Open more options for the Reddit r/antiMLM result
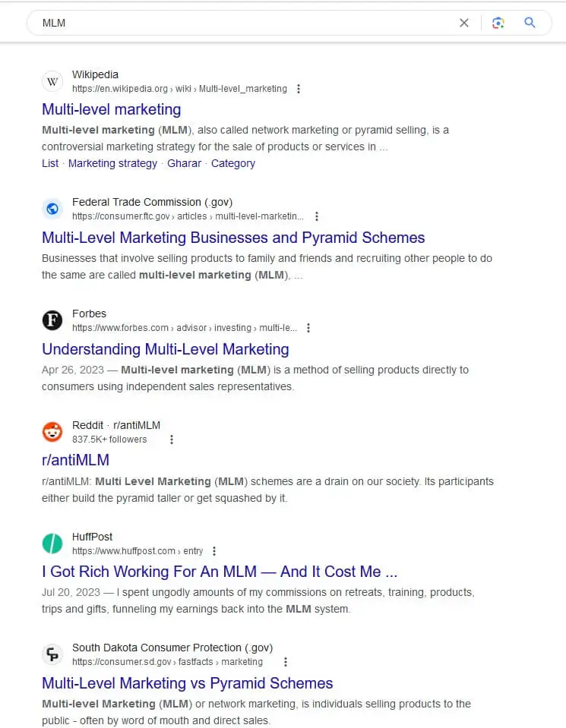Image resolution: width=566 pixels, height=728 pixels. click(x=172, y=440)
